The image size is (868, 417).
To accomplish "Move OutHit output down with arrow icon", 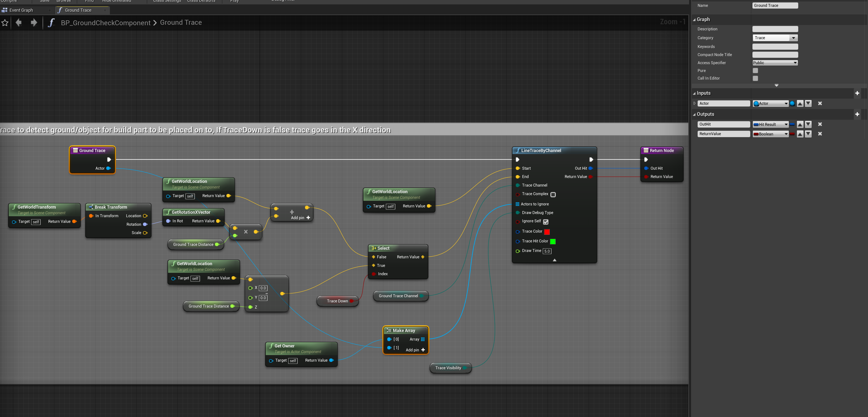I will pyautogui.click(x=808, y=124).
